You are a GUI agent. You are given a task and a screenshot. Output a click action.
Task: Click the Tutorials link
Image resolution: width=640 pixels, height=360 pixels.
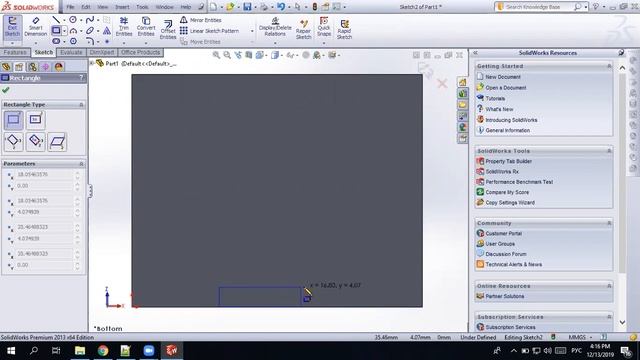click(x=495, y=98)
